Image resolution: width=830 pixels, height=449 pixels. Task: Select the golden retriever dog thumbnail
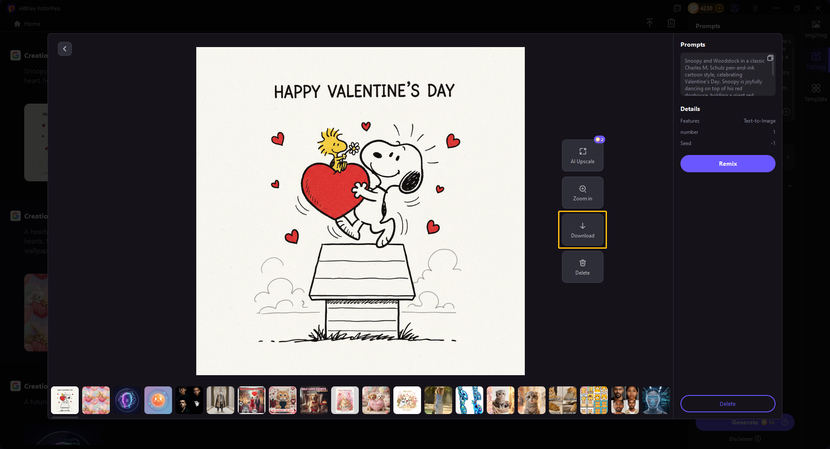(x=314, y=400)
